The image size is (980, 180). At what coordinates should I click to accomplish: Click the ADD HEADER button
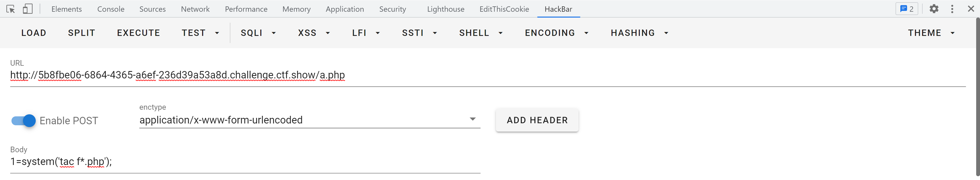coord(537,120)
